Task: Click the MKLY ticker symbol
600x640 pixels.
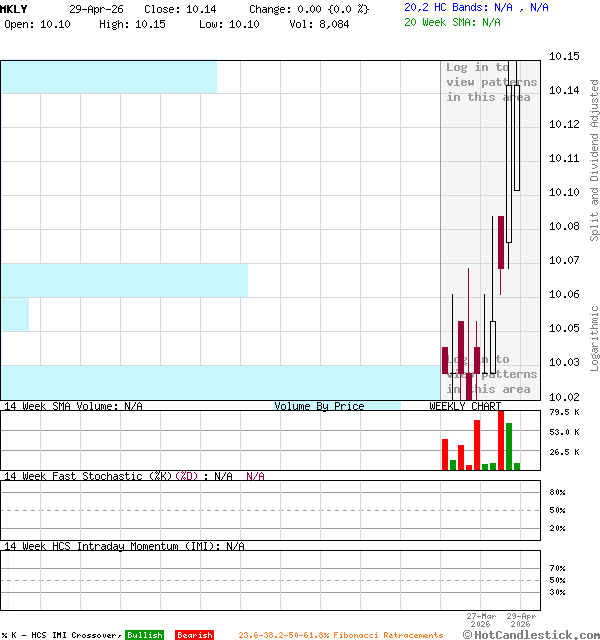Action: click(x=14, y=8)
